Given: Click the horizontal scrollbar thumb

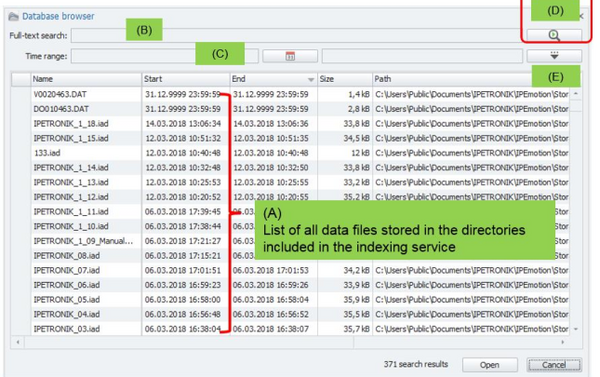Looking at the screenshot, I should (x=189, y=343).
